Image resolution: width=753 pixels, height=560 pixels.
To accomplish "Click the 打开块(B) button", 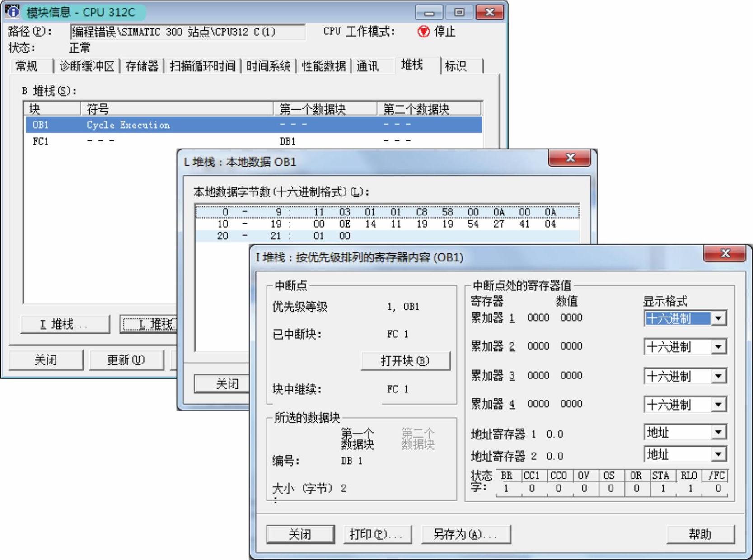I will click(x=405, y=361).
